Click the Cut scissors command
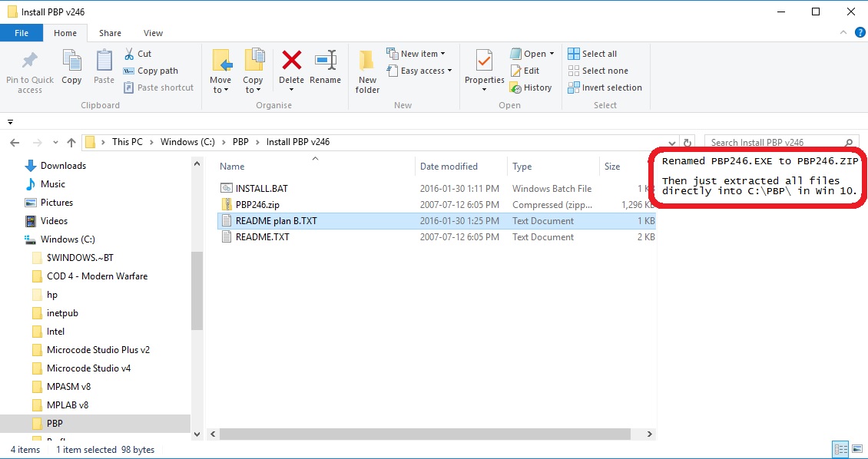Viewport: 868px width, 459px height. pos(137,54)
